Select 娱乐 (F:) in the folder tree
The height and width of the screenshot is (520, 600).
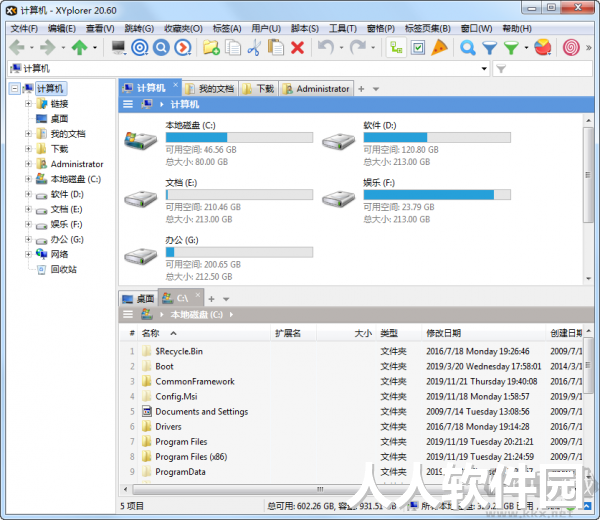pyautogui.click(x=67, y=224)
